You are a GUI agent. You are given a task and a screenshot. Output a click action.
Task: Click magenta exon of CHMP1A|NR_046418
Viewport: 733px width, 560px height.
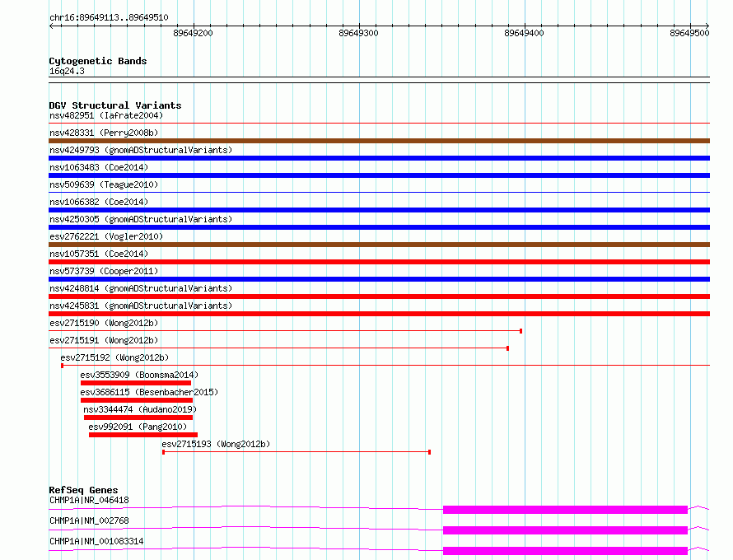pyautogui.click(x=565, y=510)
